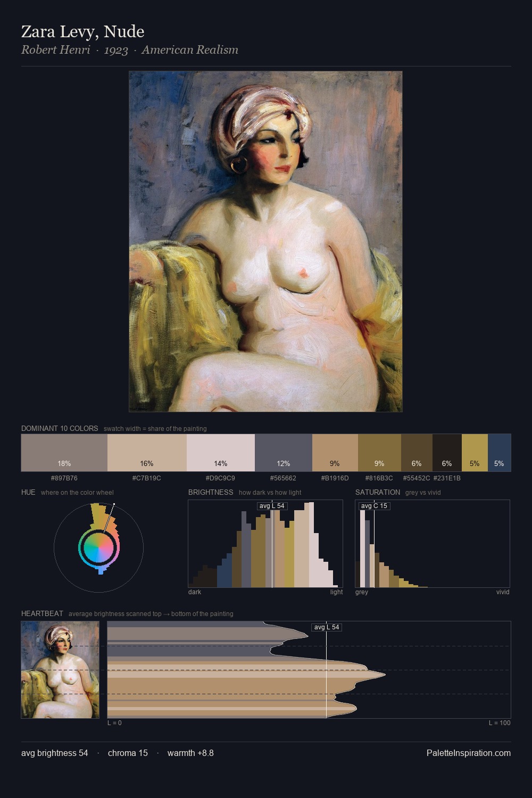Click the #897B76 grey-brown 18% swatch
The image size is (532, 798).
(64, 453)
